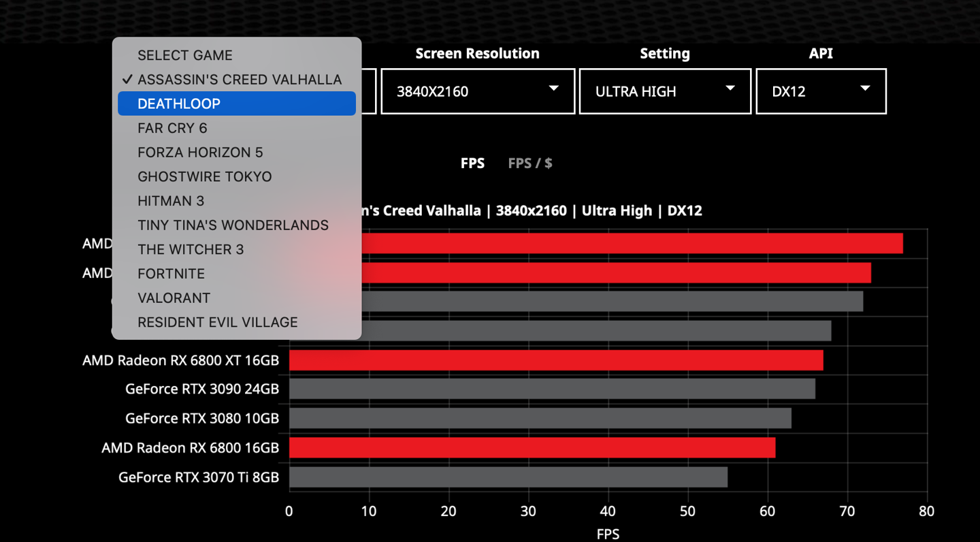This screenshot has width=980, height=542.
Task: Click the AMD Radeon RX 6800 XT bar
Action: pyautogui.click(x=556, y=360)
